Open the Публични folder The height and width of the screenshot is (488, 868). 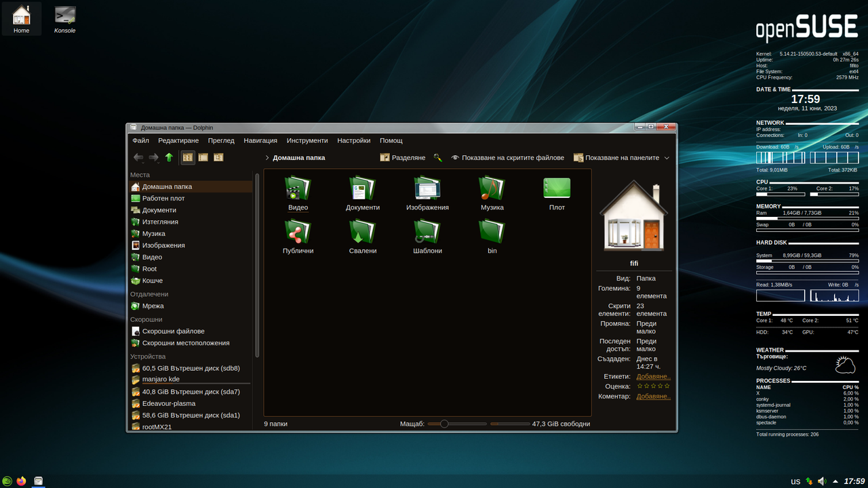click(x=298, y=237)
